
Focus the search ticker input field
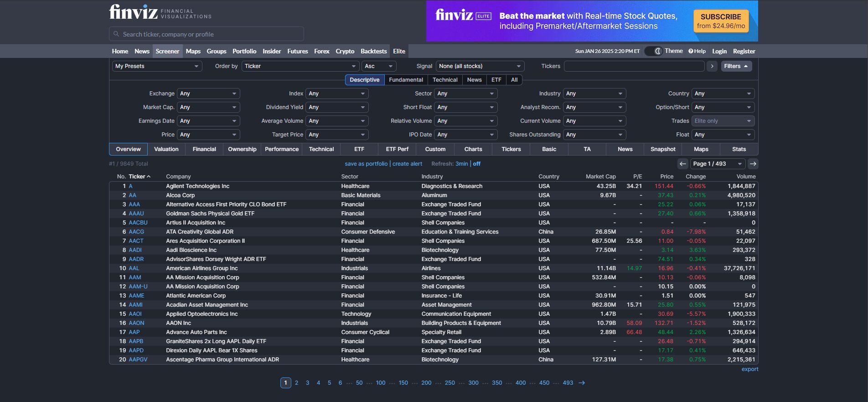pyautogui.click(x=207, y=34)
